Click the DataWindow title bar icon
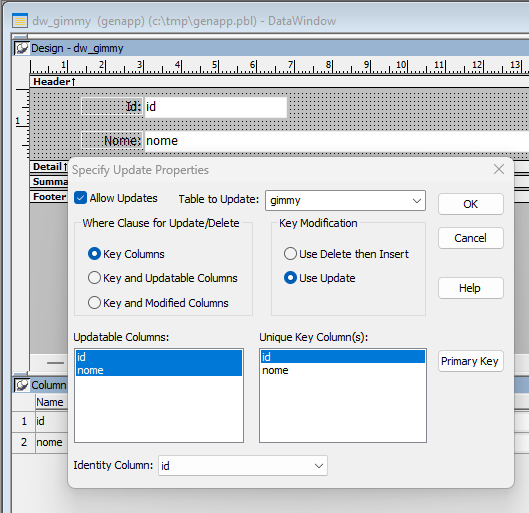This screenshot has height=513, width=529. tap(20, 21)
